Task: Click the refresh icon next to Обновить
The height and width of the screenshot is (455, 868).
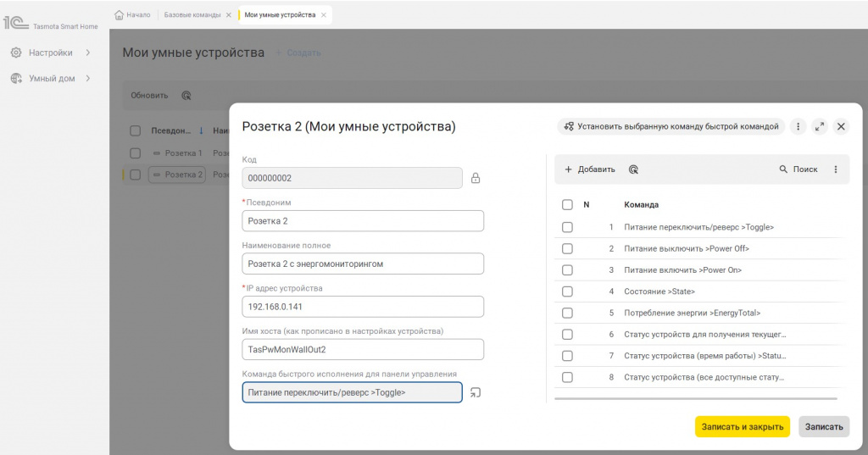Action: [x=186, y=96]
